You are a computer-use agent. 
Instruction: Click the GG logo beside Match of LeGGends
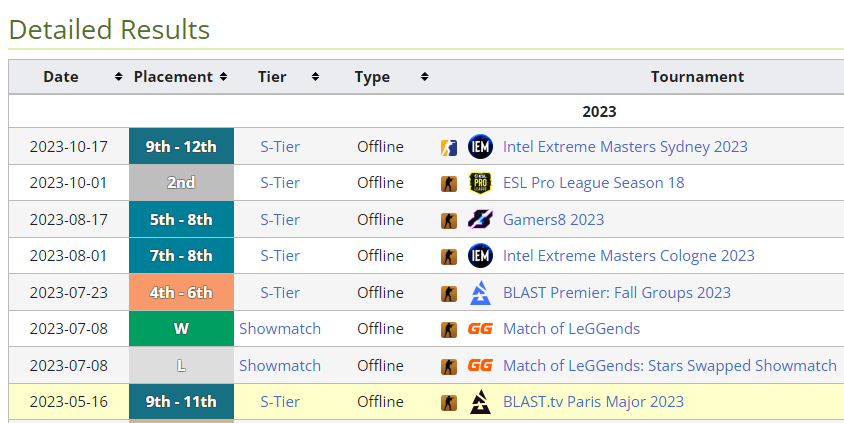tap(480, 329)
